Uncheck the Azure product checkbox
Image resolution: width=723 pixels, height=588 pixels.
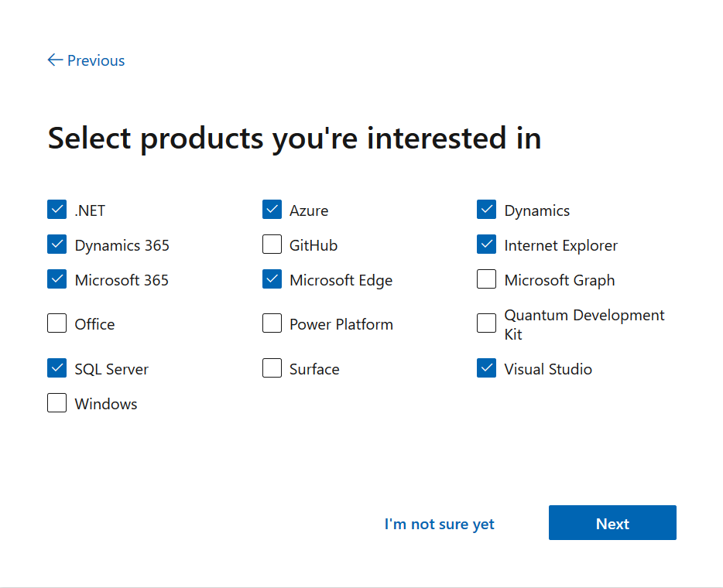tap(272, 210)
